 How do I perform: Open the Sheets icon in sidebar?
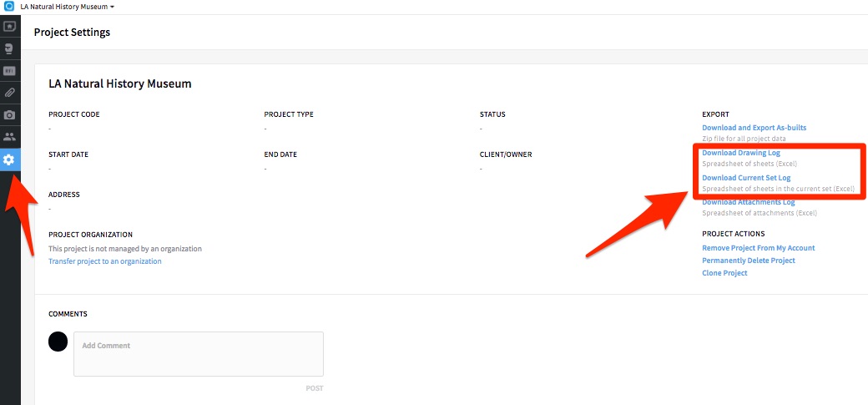tap(9, 27)
